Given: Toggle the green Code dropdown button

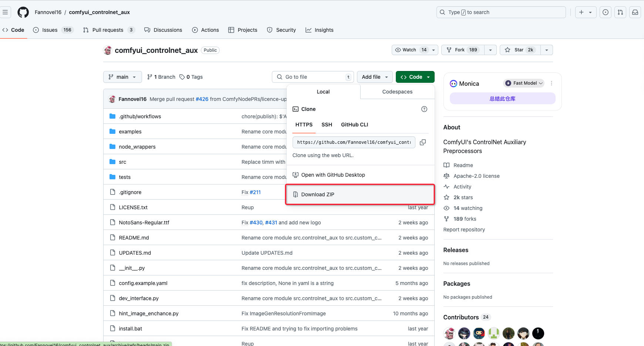Looking at the screenshot, I should [415, 77].
